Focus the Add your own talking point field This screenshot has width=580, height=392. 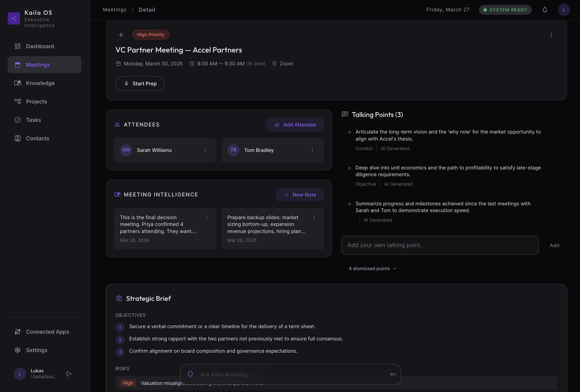(440, 245)
